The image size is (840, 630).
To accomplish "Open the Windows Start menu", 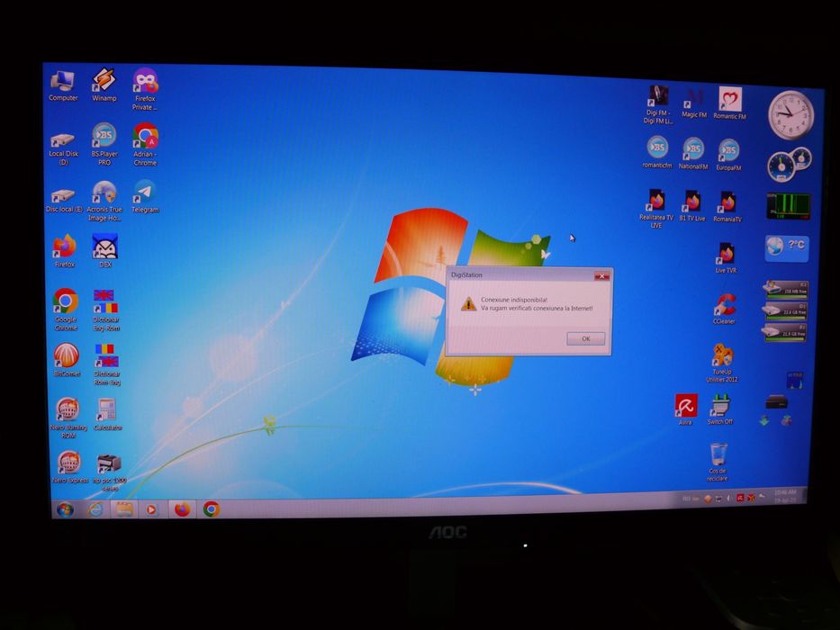I will (66, 508).
